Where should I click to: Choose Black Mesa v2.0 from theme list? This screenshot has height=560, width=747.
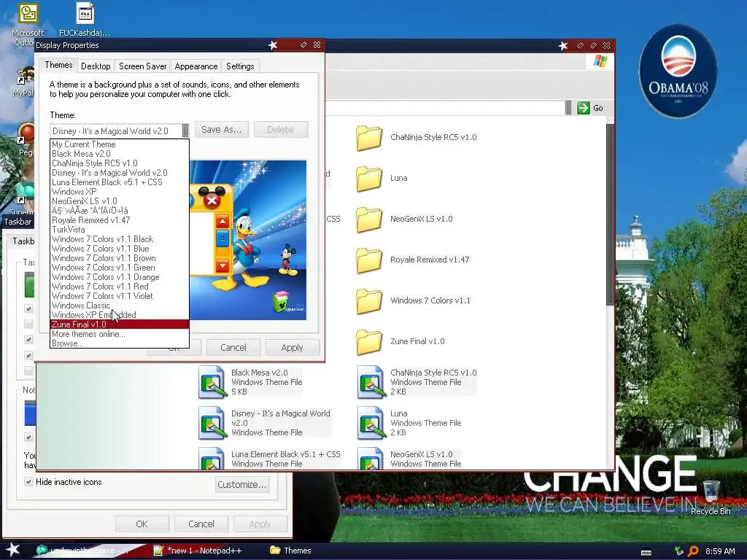pyautogui.click(x=120, y=154)
